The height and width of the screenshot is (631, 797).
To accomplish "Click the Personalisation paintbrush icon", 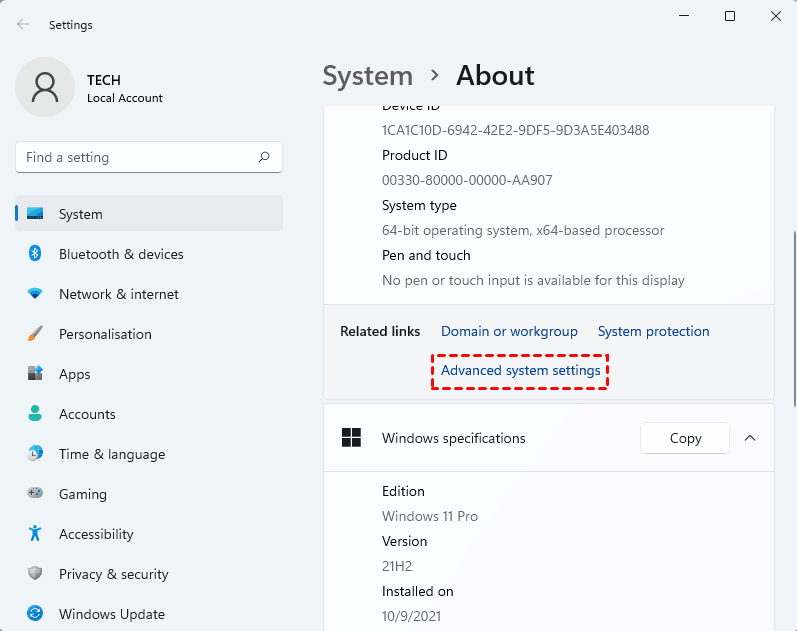I will (x=35, y=334).
